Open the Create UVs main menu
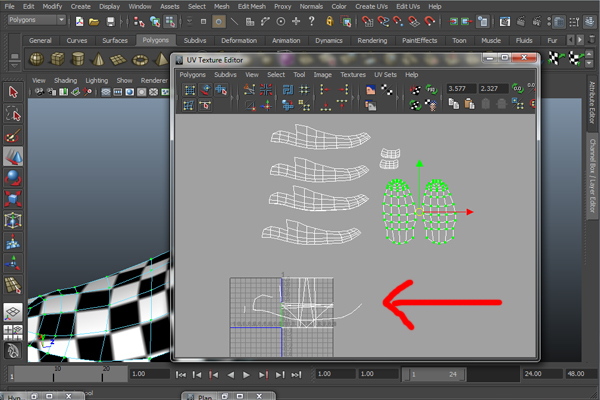Screen dimensions: 600x400 [371, 7]
